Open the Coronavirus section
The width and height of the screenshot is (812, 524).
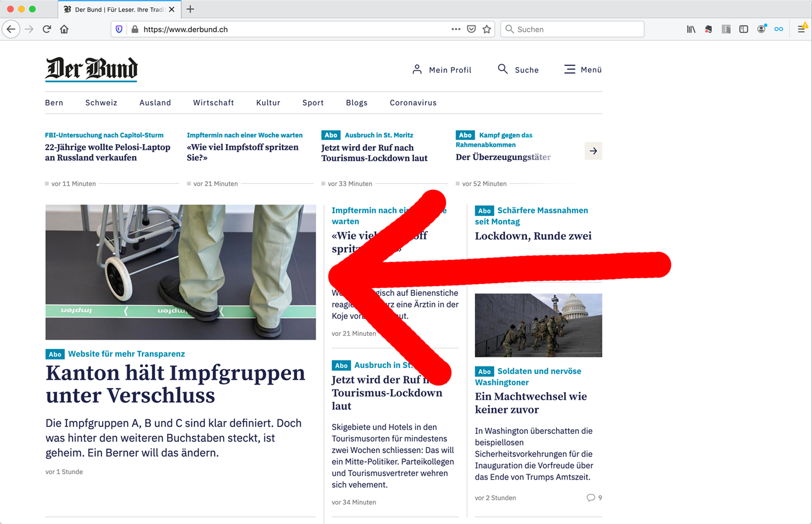pyautogui.click(x=413, y=103)
